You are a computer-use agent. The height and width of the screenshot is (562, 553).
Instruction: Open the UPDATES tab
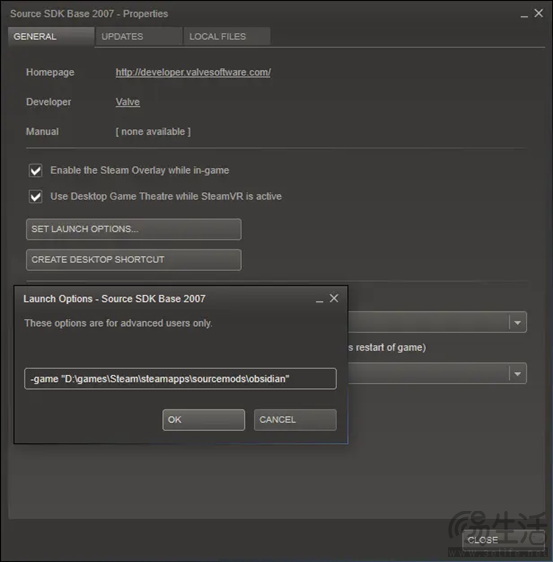pyautogui.click(x=139, y=37)
